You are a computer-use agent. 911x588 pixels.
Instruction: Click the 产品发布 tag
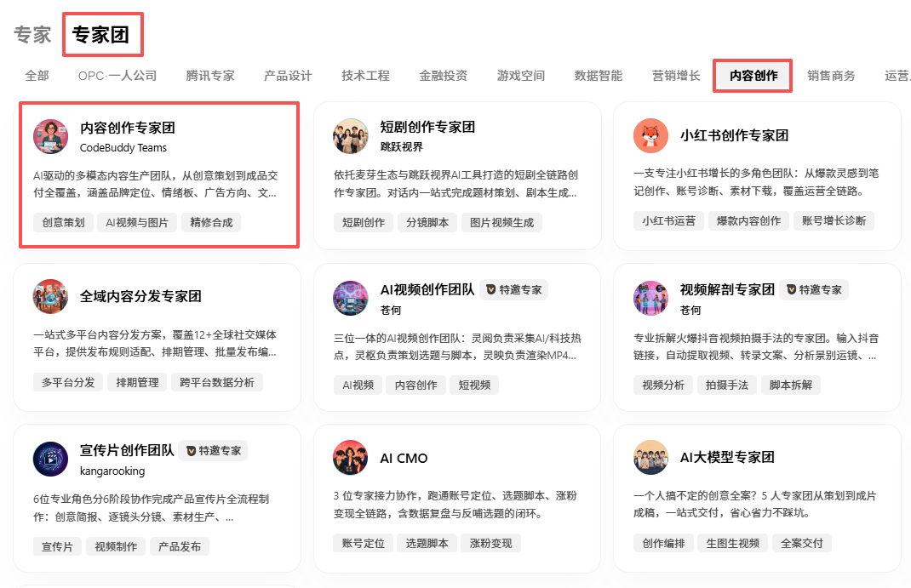pyautogui.click(x=180, y=547)
